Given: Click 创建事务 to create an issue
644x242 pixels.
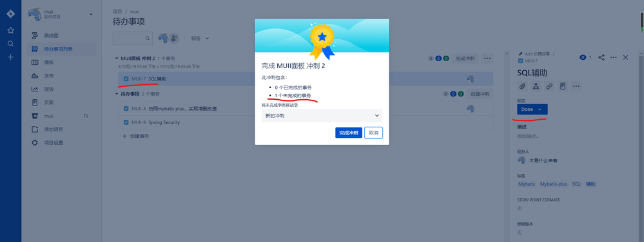Looking at the screenshot, I should click(136, 136).
